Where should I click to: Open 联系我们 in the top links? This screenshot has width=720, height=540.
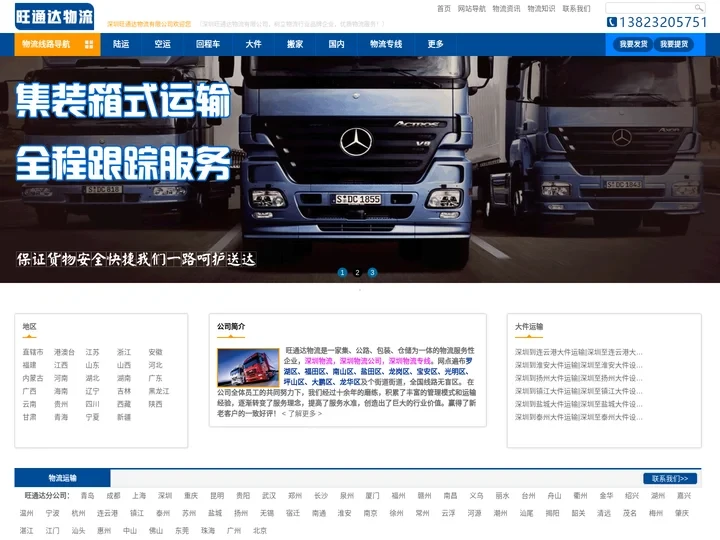[576, 9]
